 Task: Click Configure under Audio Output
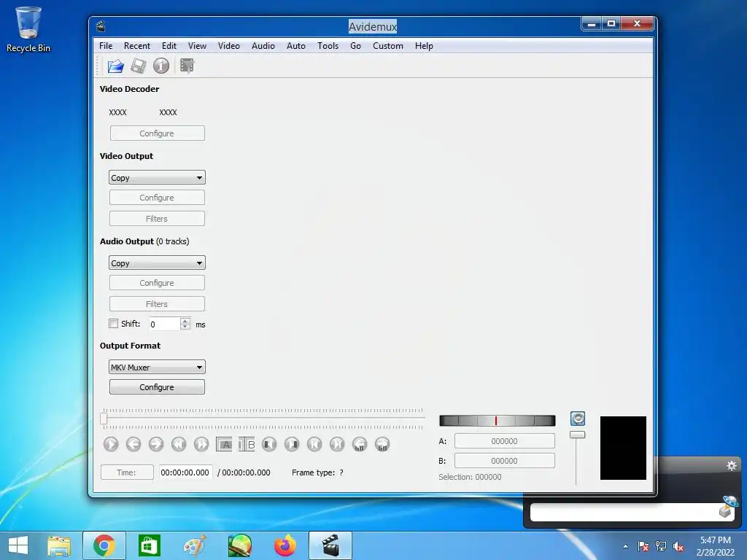click(158, 283)
